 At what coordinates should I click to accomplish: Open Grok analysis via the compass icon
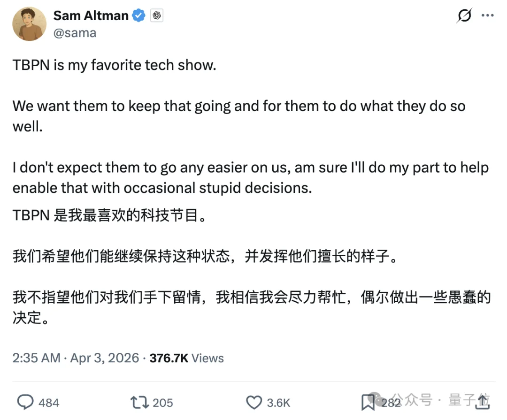click(464, 15)
